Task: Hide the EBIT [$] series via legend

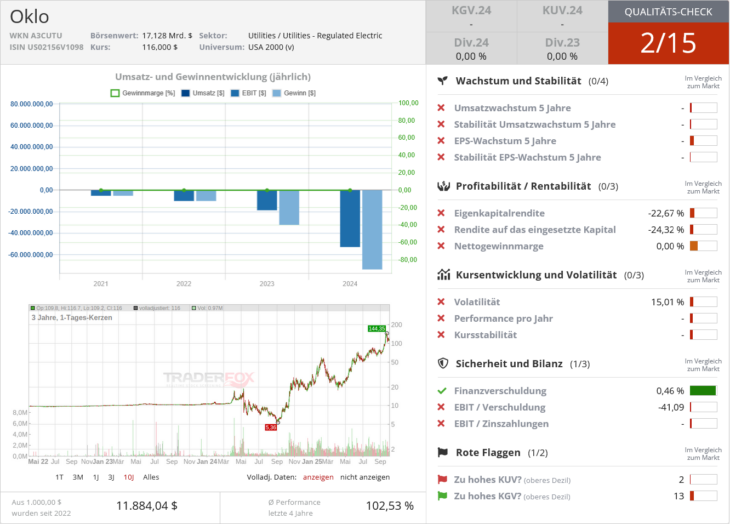Action: tap(248, 92)
